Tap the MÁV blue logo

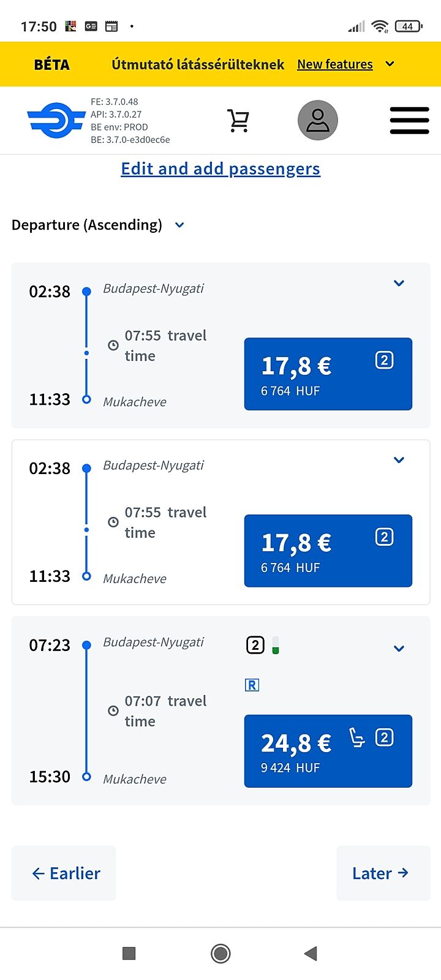tap(56, 121)
